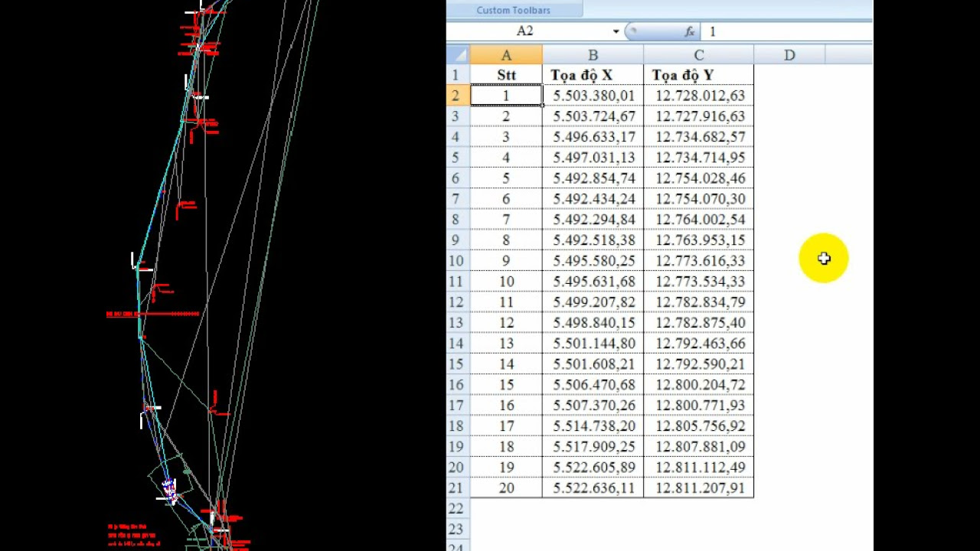
Task: Select cell with value 12.800.771,93
Action: (x=698, y=406)
